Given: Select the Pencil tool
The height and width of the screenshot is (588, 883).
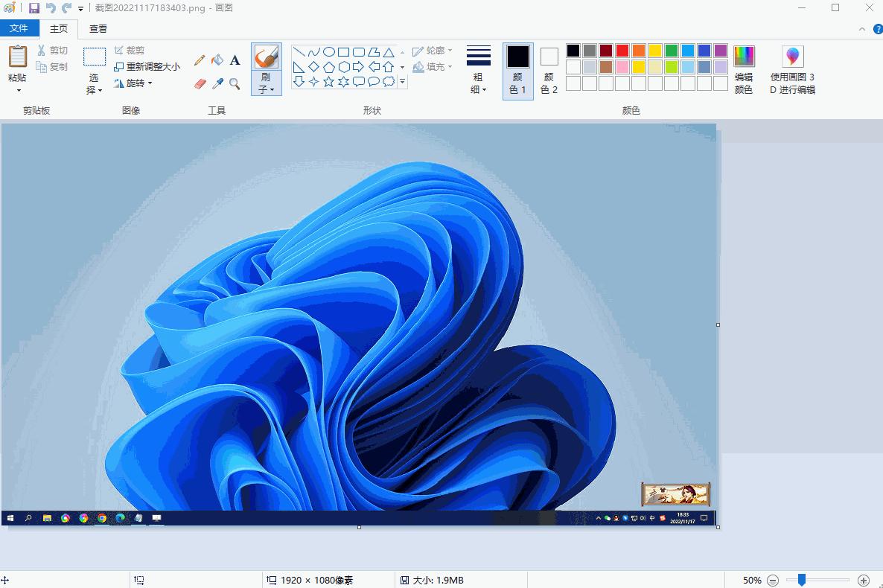Looking at the screenshot, I should coord(199,60).
